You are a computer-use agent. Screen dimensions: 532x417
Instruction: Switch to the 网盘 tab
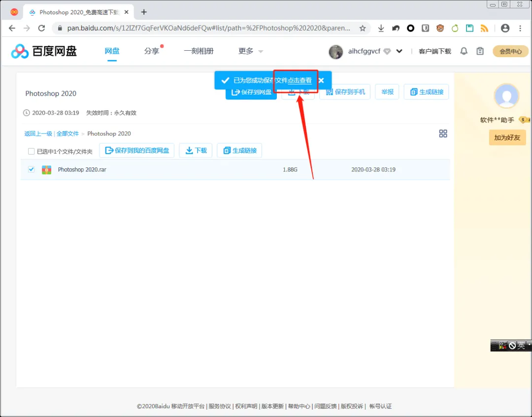tap(112, 51)
